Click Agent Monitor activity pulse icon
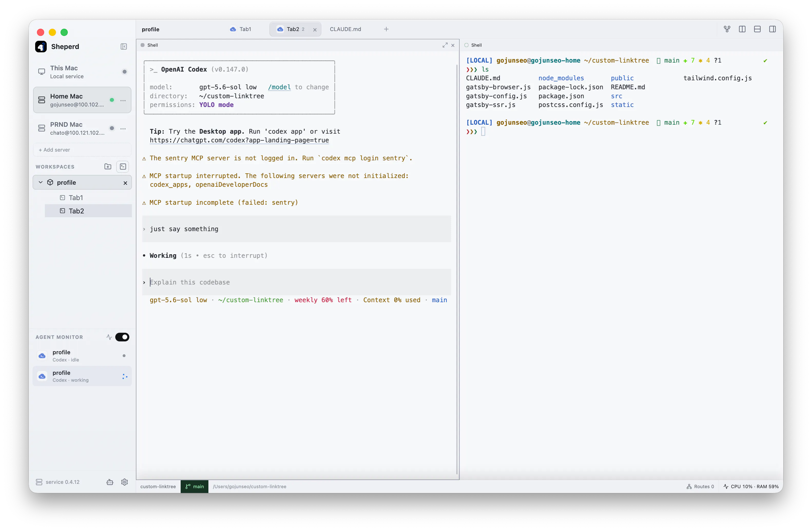The height and width of the screenshot is (531, 812). coord(109,337)
